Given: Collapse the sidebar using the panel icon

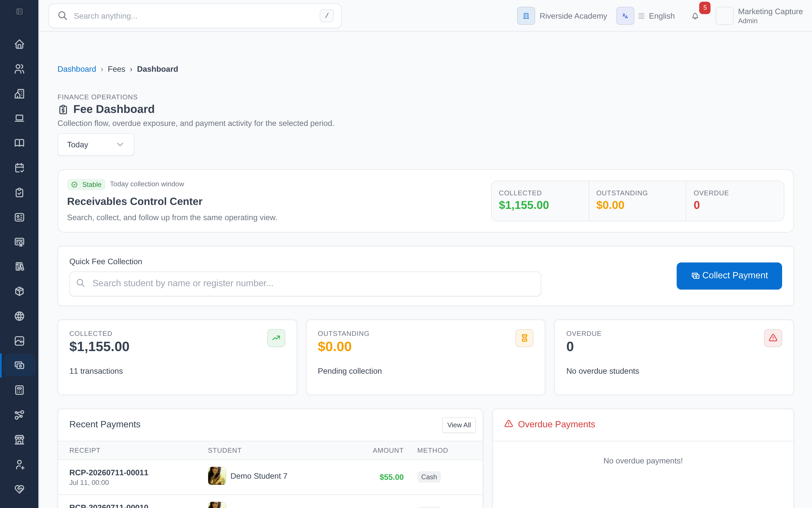Looking at the screenshot, I should coord(19,12).
